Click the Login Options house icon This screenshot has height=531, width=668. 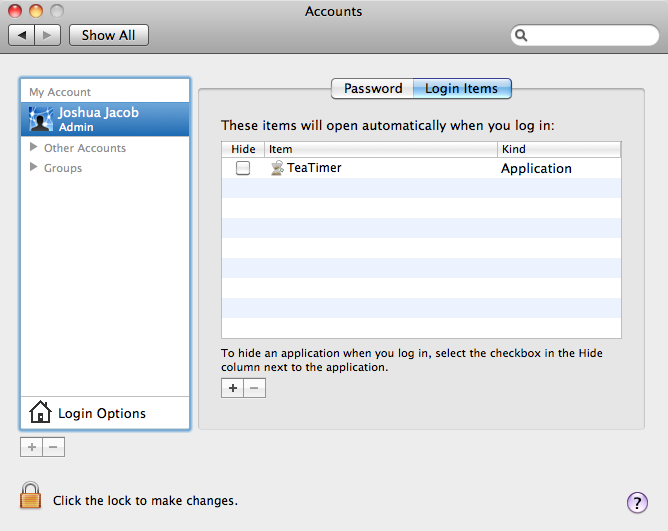[40, 412]
